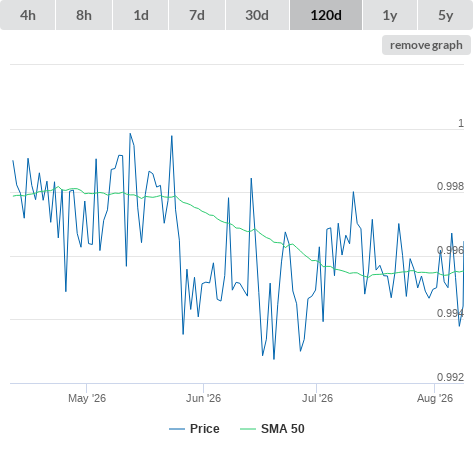Viewport: 474px width, 455px height.
Task: Toggle the SMA 50 legend entry
Action: pyautogui.click(x=283, y=429)
